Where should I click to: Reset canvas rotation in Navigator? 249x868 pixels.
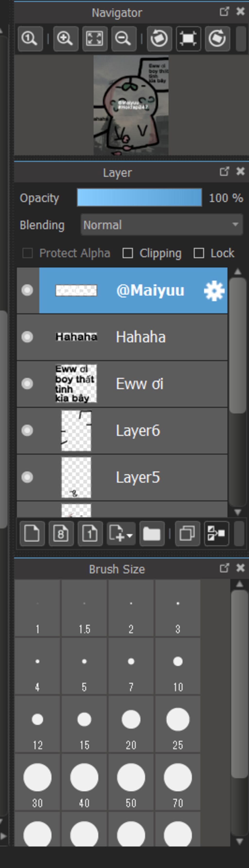[x=188, y=39]
